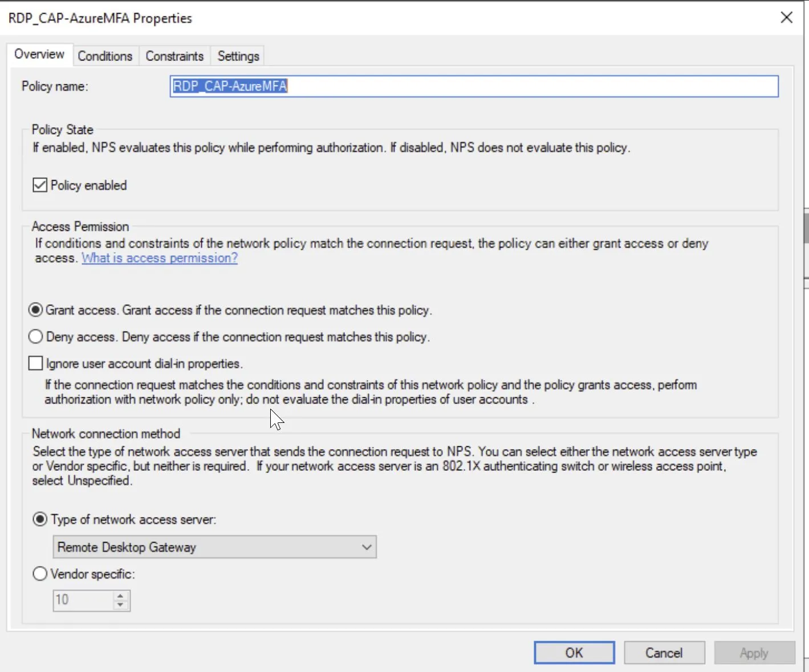Viewport: 809px width, 672px height.
Task: Select Type of network access server option
Action: [x=40, y=519]
